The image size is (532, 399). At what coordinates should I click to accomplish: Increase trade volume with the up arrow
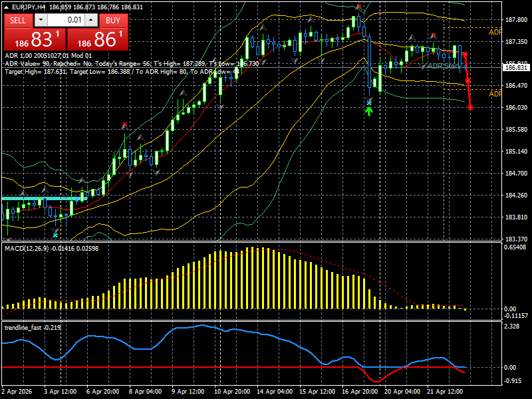(91, 20)
